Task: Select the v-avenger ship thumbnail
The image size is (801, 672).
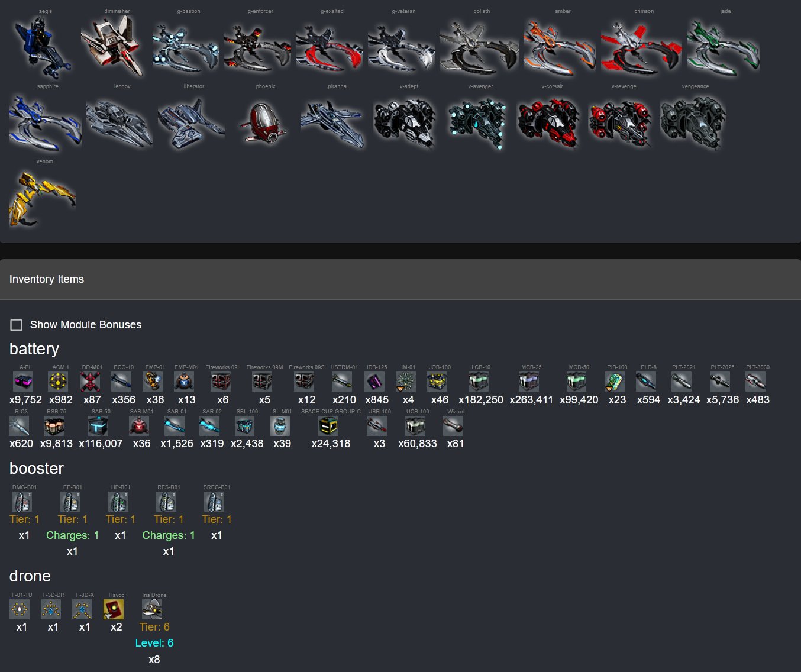Action: pyautogui.click(x=478, y=123)
